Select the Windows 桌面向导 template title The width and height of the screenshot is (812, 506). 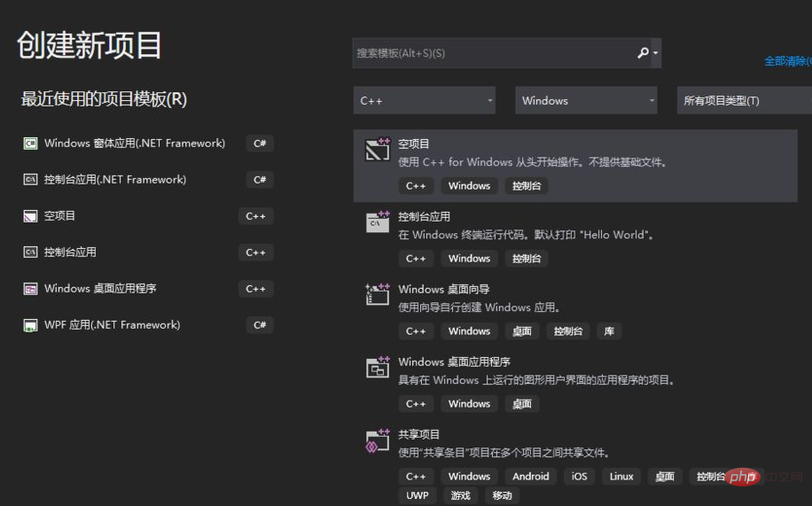click(x=444, y=289)
